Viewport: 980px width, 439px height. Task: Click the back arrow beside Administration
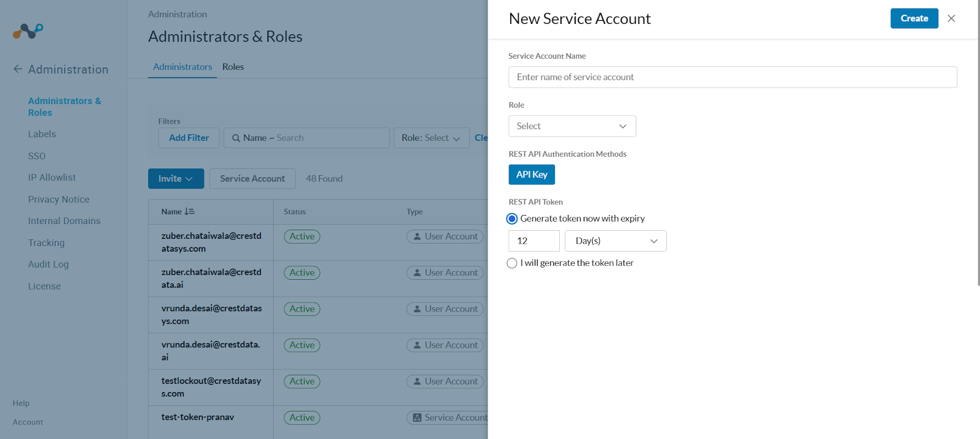[18, 69]
